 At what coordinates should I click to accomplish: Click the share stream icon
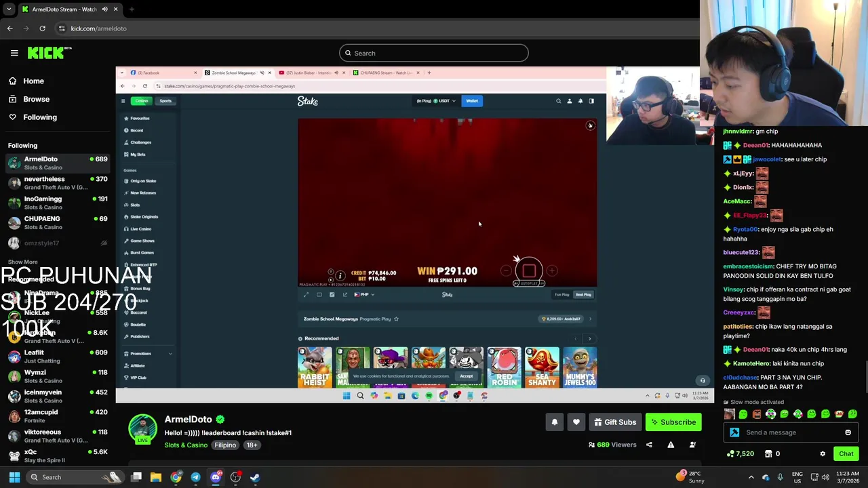[649, 445]
